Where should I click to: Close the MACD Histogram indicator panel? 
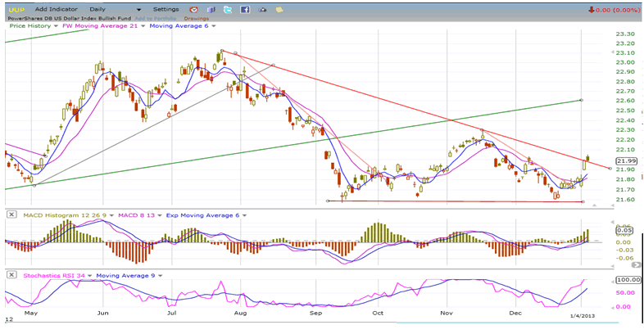point(11,214)
